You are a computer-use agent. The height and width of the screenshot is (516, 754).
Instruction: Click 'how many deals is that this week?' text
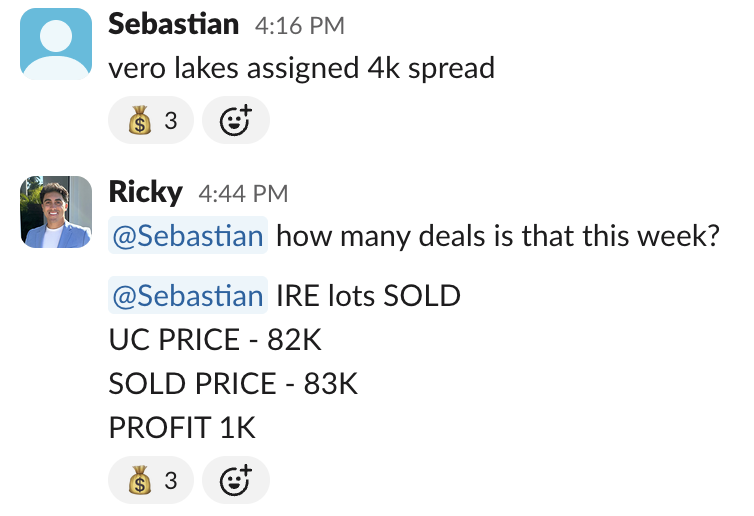(x=498, y=236)
